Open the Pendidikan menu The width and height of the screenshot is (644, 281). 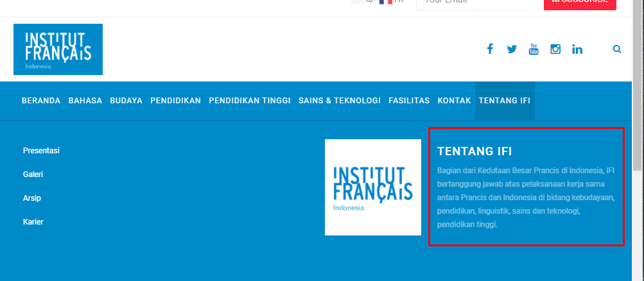tap(175, 101)
